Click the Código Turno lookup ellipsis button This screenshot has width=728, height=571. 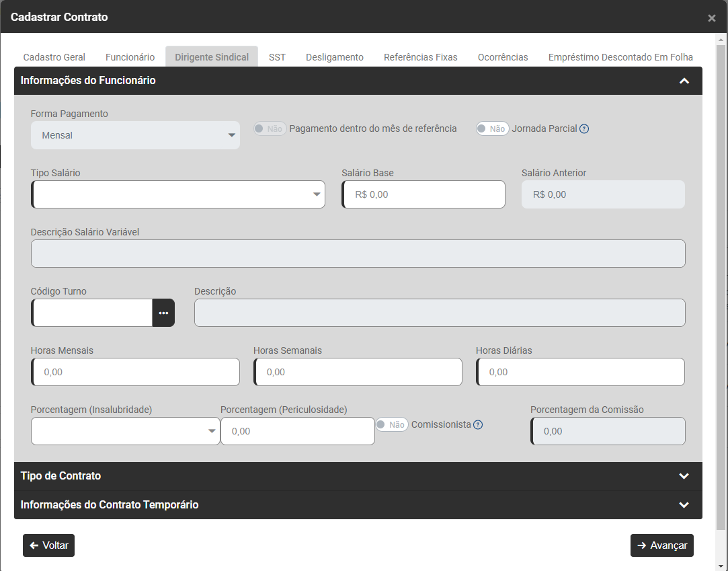coord(163,313)
